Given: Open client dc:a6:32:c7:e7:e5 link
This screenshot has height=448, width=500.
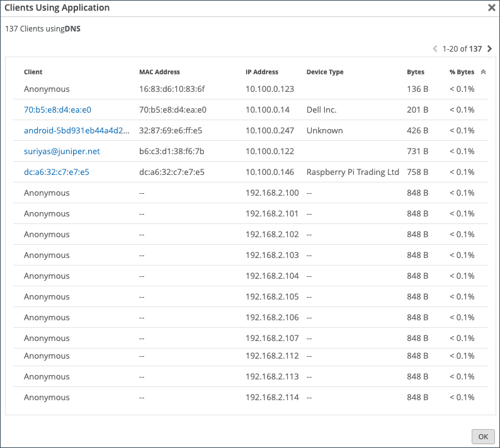Looking at the screenshot, I should click(x=57, y=172).
